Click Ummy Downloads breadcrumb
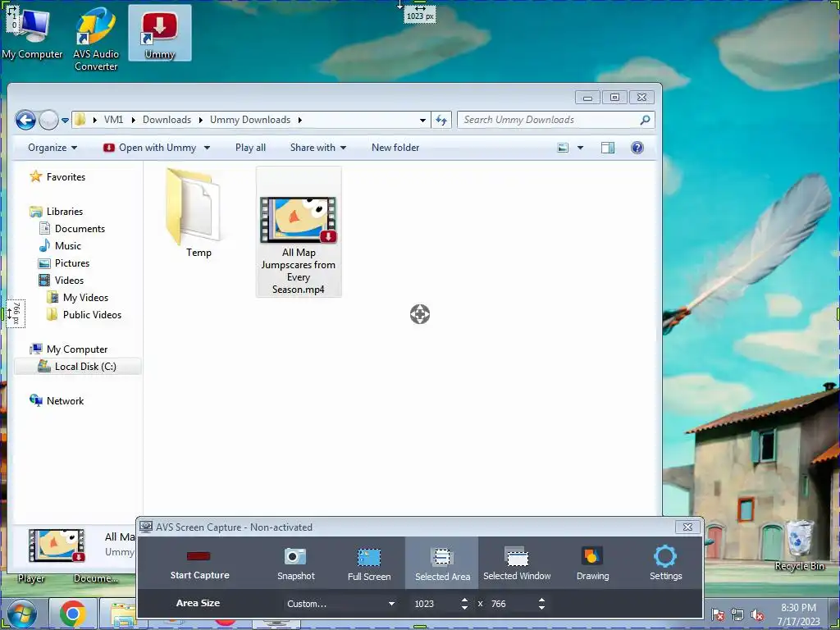 click(x=250, y=120)
